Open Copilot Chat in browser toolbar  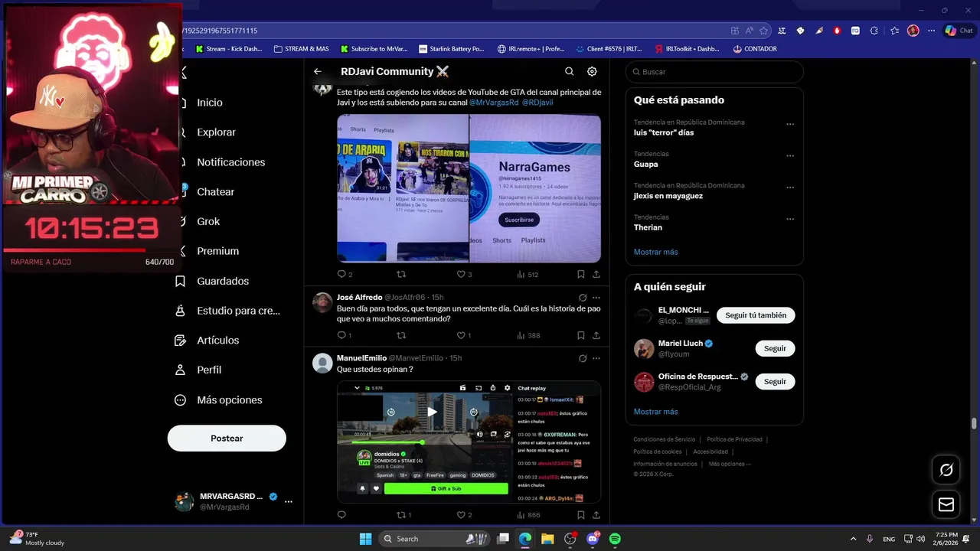pos(959,31)
